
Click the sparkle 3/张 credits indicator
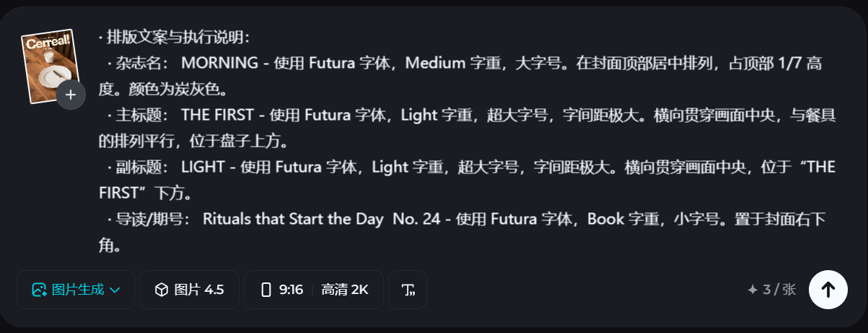tap(772, 290)
